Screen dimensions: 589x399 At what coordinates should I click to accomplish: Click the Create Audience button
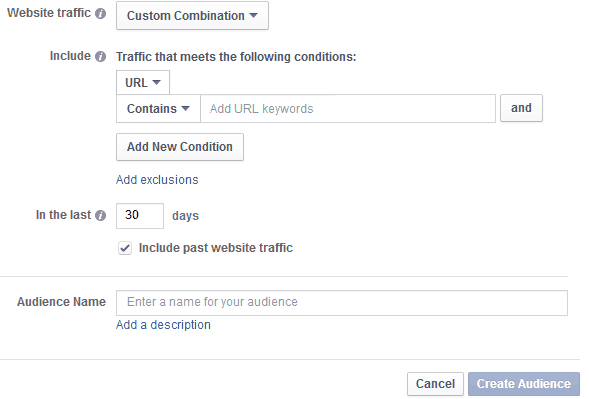(524, 384)
